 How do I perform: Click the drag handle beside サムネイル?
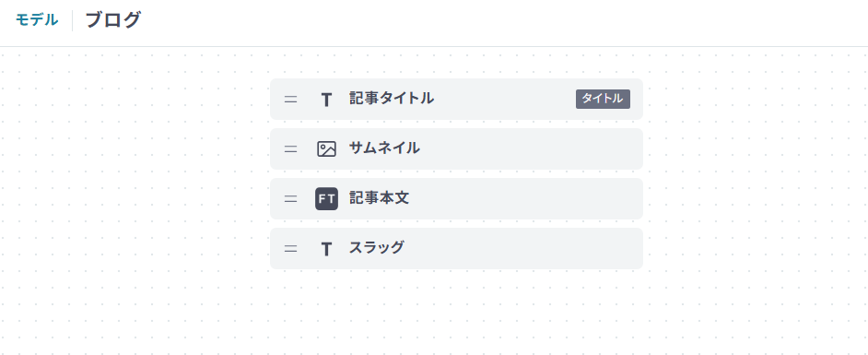pyautogui.click(x=290, y=149)
